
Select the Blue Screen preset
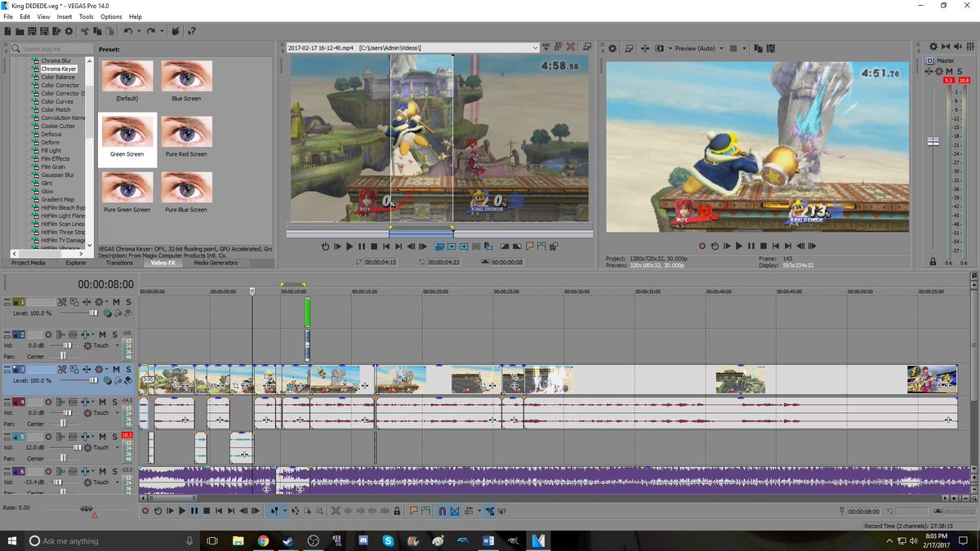click(x=186, y=81)
